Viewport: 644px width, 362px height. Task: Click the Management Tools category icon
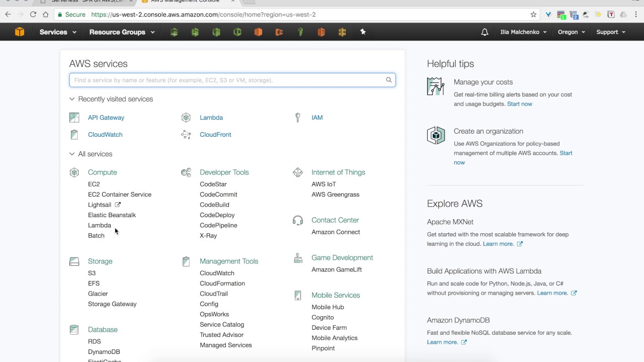tap(186, 261)
